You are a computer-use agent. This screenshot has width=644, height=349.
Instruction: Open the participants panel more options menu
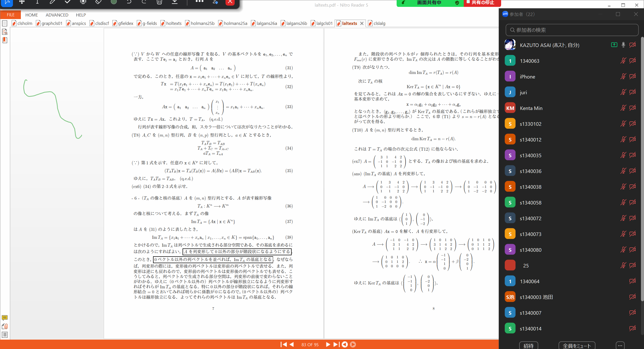tap(620, 345)
